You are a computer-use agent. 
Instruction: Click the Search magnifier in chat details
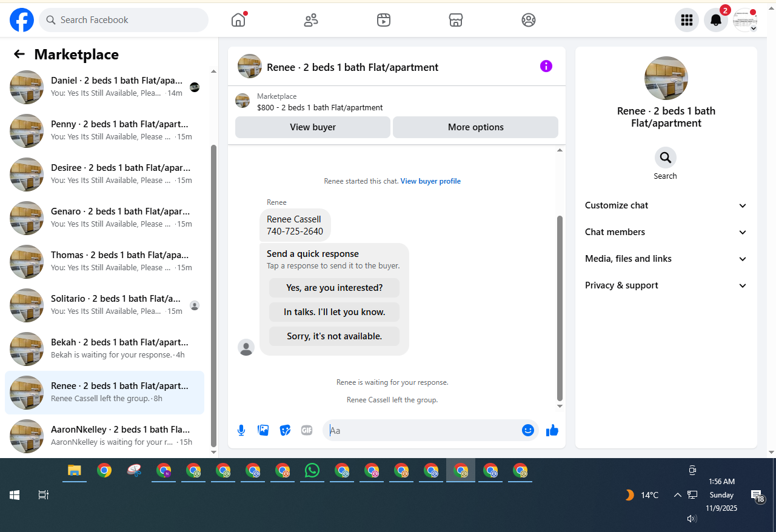tap(666, 158)
